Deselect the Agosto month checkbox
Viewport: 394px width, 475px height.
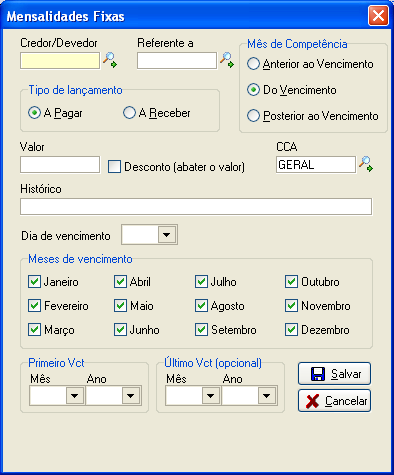[201, 306]
